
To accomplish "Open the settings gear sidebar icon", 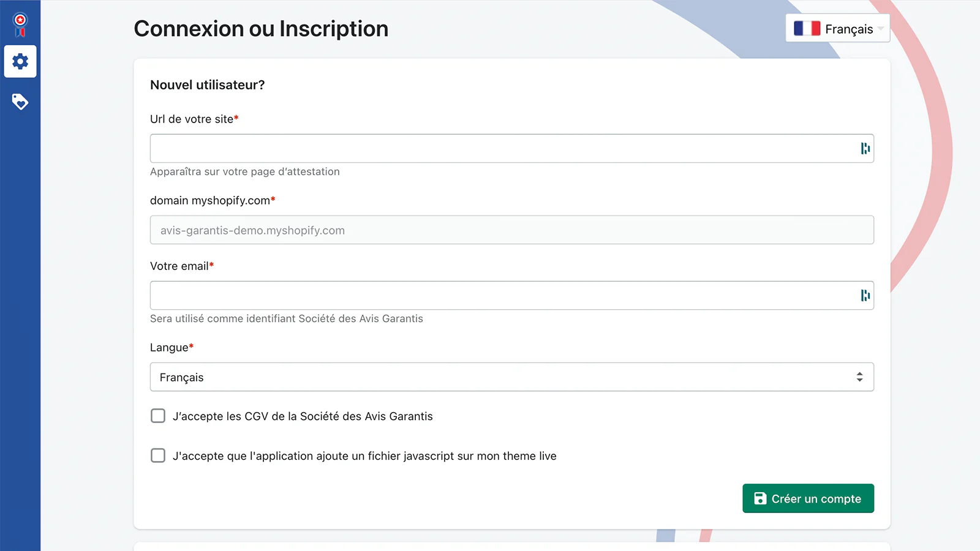I will (20, 61).
